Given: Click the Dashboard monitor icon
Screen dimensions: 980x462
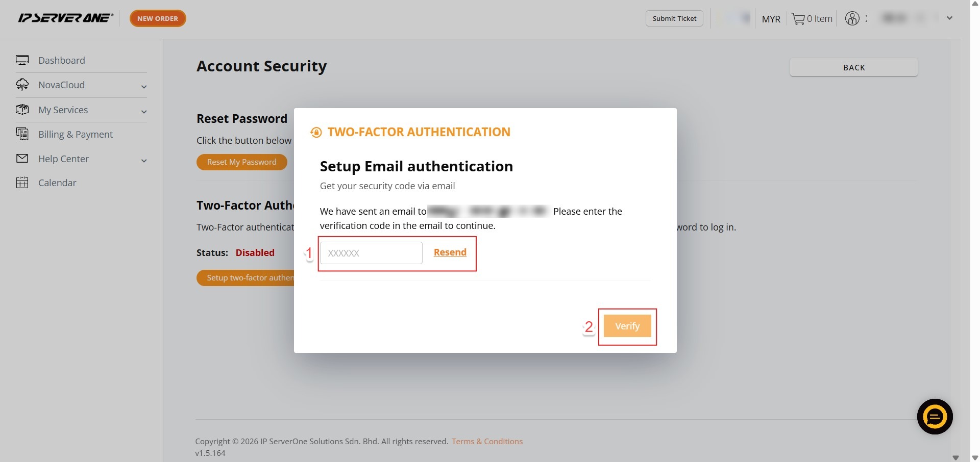Looking at the screenshot, I should 22,60.
